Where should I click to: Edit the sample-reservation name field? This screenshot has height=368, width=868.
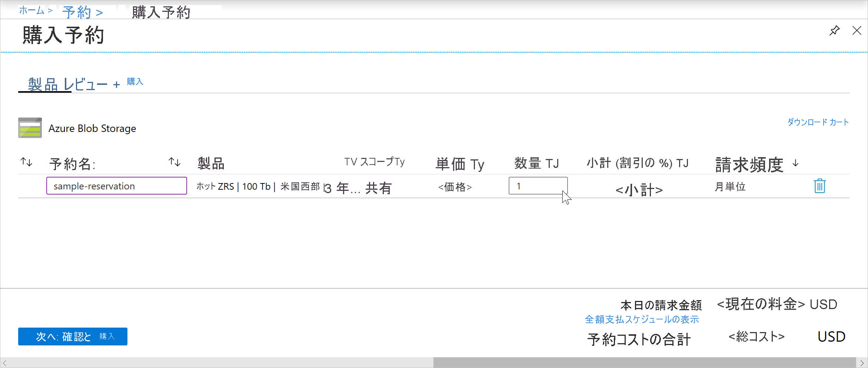117,186
